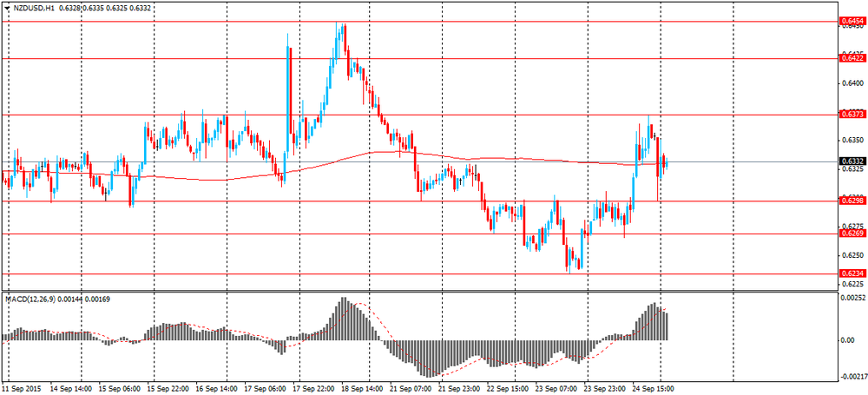This screenshot has width=868, height=395.
Task: Click the 23 Sep 07:00 time label
Action: 557,389
